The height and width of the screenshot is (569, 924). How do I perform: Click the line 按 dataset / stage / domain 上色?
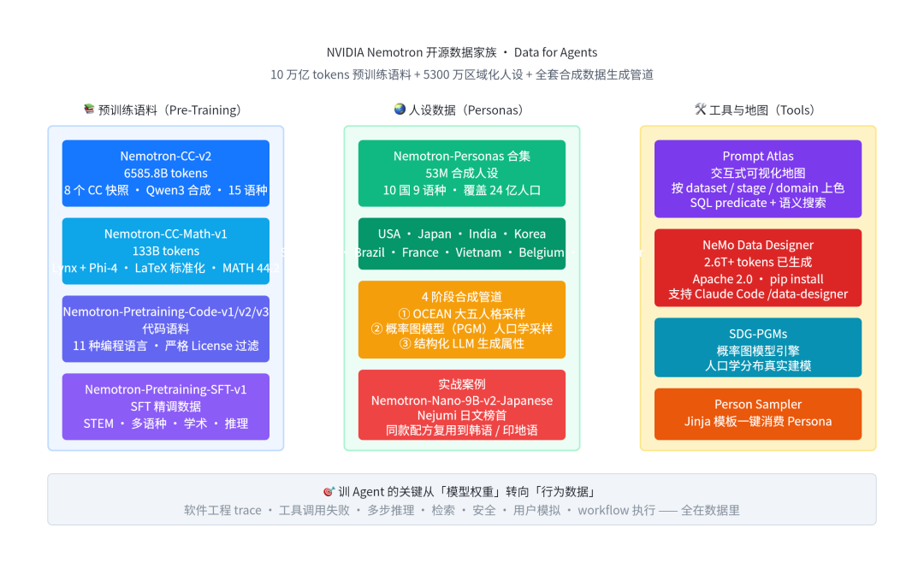click(x=758, y=188)
